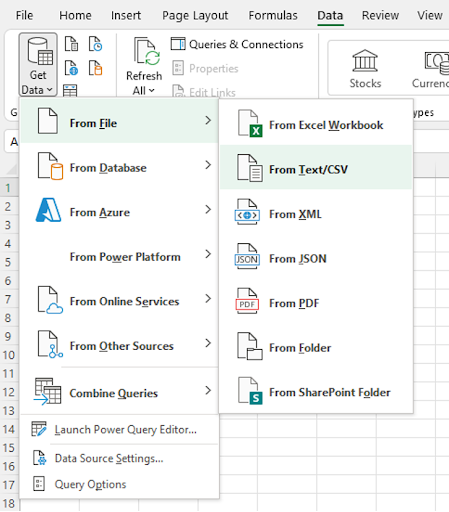Expand the From Power Platform chevron
Image resolution: width=449 pixels, height=512 pixels.
pos(208,254)
